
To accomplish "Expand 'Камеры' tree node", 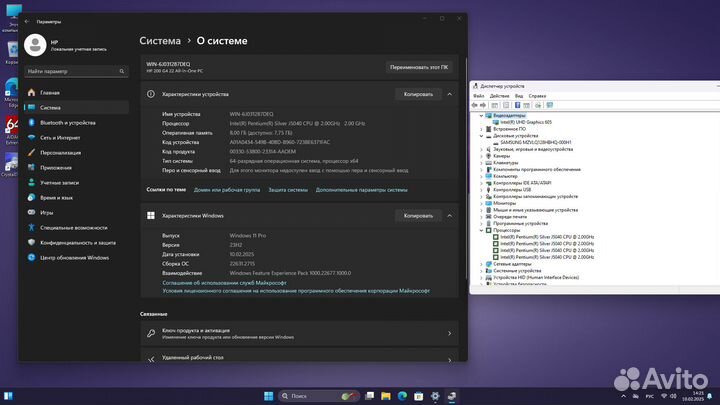I will coord(481,156).
